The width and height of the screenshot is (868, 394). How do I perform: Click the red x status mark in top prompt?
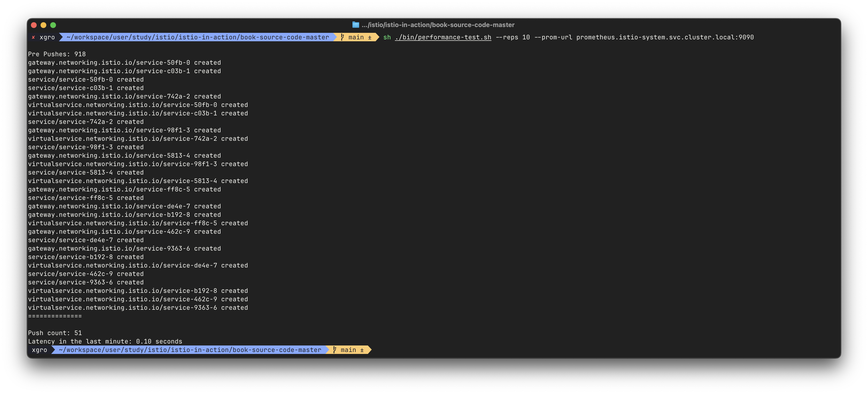click(33, 37)
